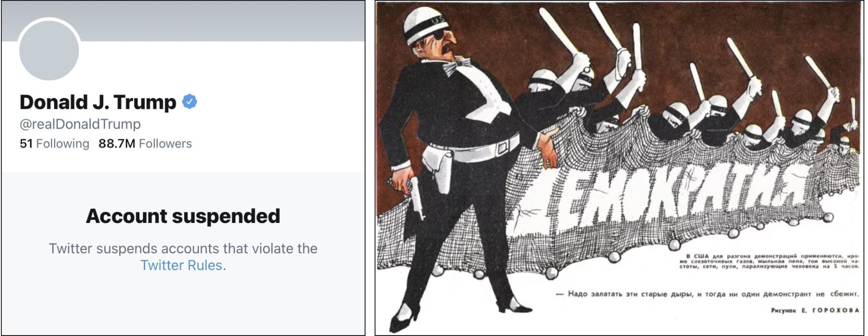Click the Account suspended heading
The height and width of the screenshot is (336, 868).
(183, 216)
